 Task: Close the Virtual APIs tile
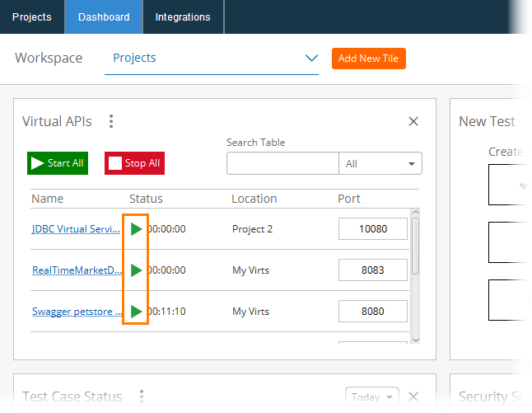click(x=413, y=121)
